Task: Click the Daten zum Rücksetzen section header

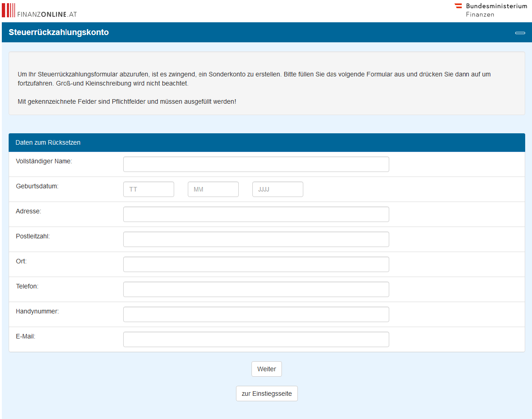Action: click(48, 142)
